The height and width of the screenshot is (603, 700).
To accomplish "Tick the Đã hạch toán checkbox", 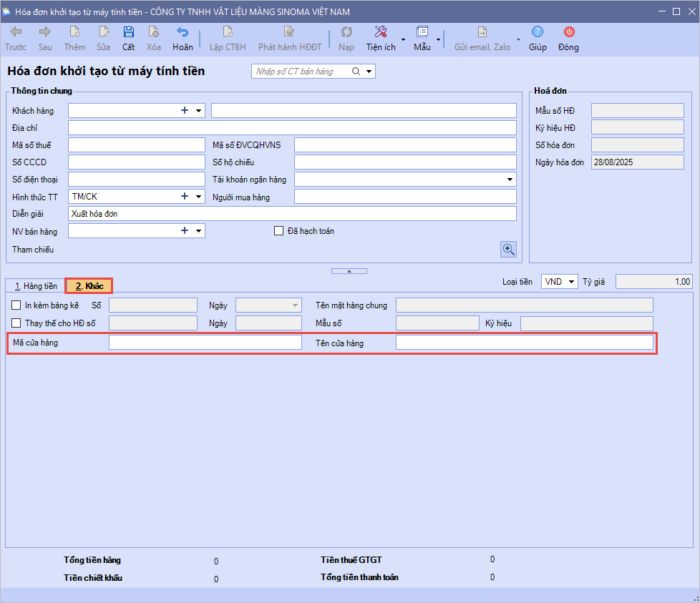I will [x=279, y=231].
